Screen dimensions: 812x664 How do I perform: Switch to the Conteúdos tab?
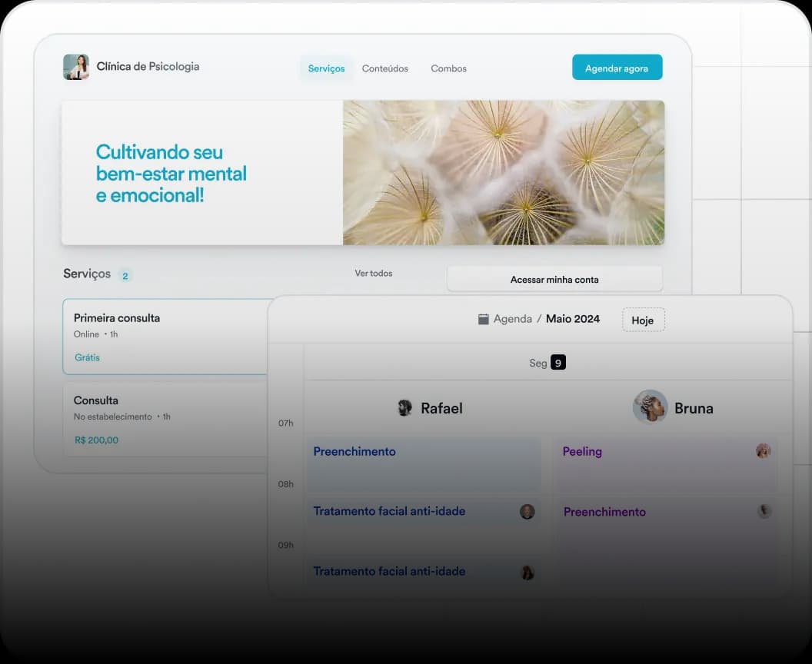[385, 68]
